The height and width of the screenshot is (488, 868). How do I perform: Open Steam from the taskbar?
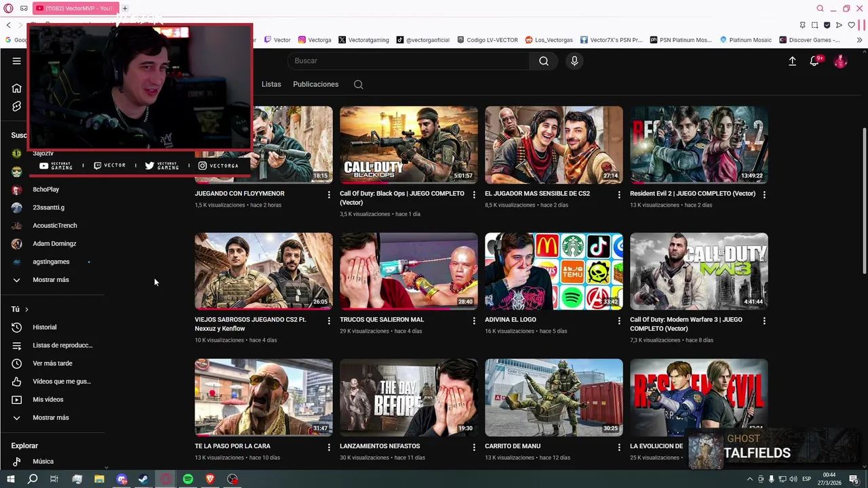click(143, 479)
